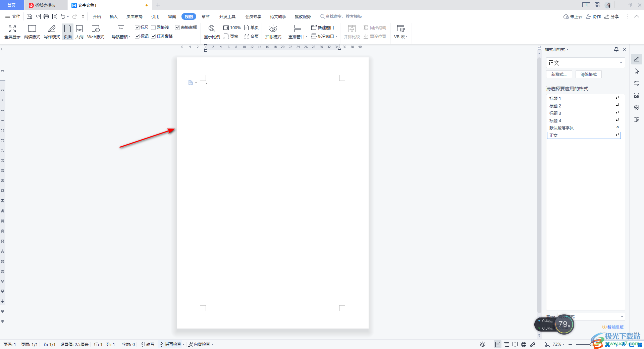Click the print preview icon
The width and height of the screenshot is (644, 349).
[55, 16]
